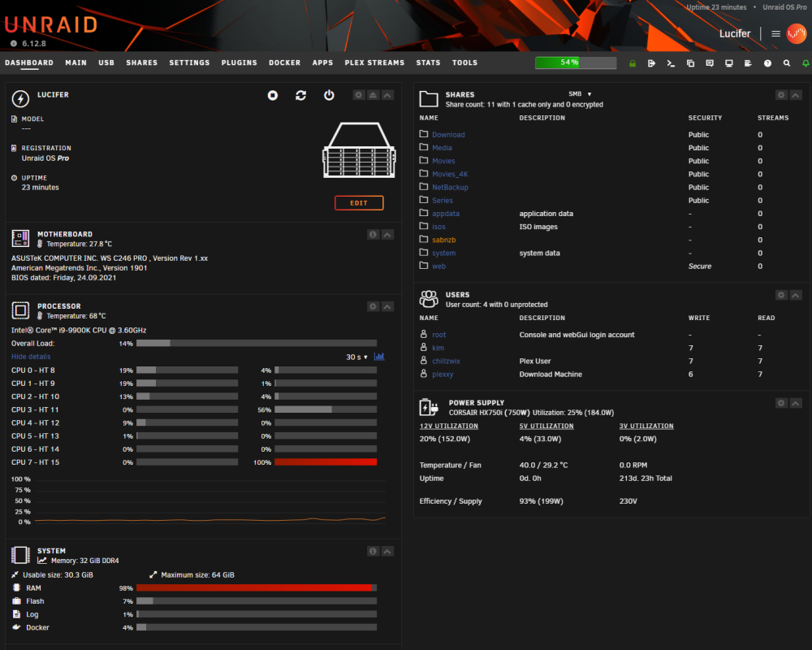This screenshot has height=650, width=812.
Task: Click the reboot server icon
Action: click(x=301, y=95)
